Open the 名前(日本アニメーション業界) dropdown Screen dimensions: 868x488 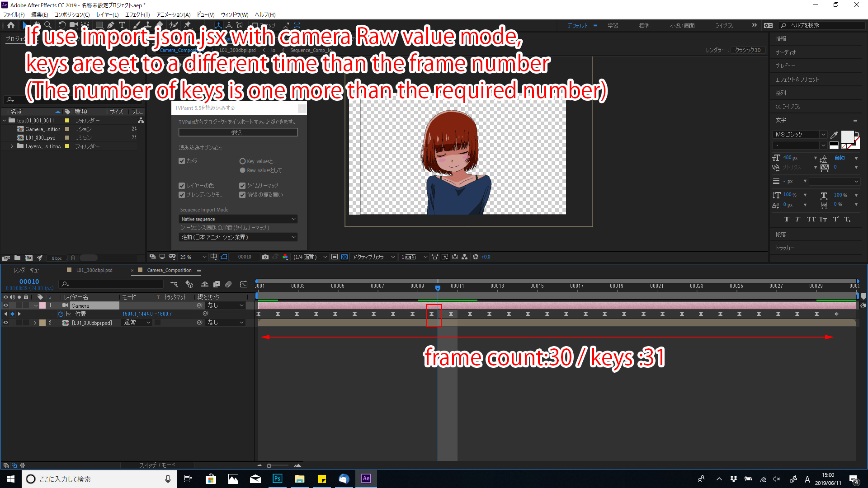tap(238, 237)
